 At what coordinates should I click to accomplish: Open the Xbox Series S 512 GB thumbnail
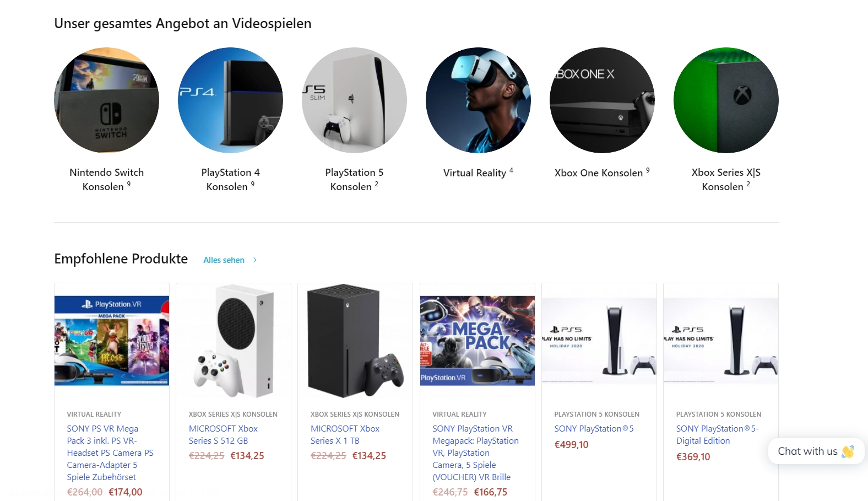pyautogui.click(x=234, y=341)
